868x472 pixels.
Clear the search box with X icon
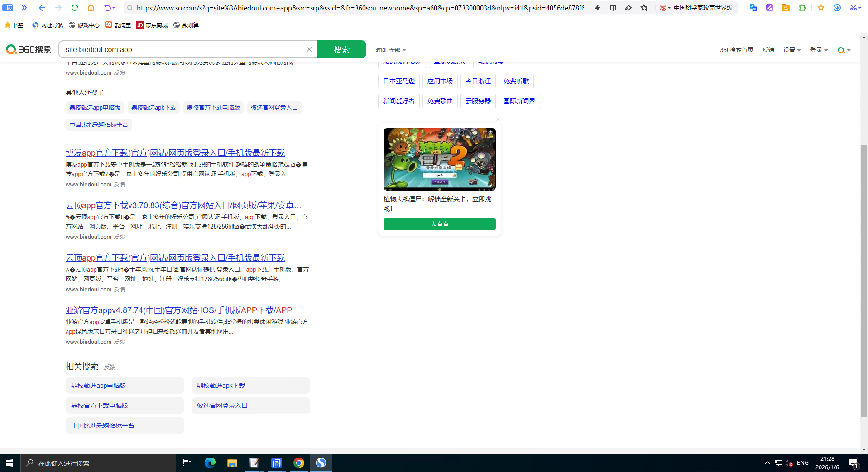tap(309, 49)
